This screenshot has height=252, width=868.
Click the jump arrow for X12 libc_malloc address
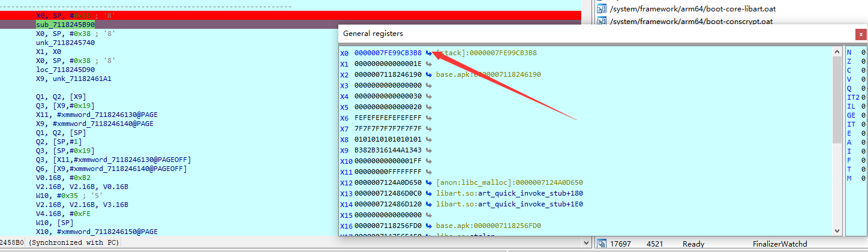pos(428,182)
